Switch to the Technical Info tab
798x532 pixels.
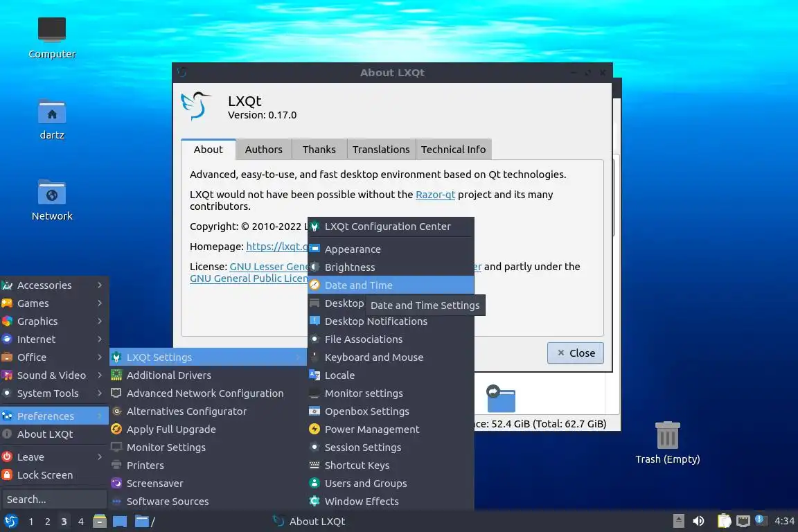[454, 150]
